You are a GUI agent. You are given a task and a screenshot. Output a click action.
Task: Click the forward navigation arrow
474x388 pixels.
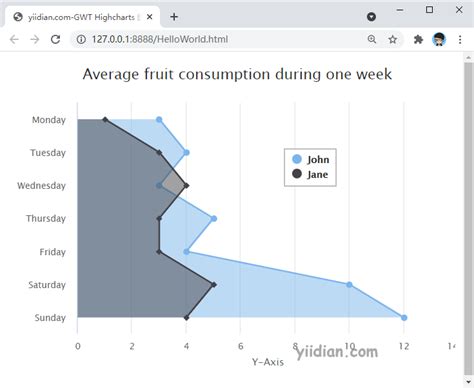pos(35,39)
